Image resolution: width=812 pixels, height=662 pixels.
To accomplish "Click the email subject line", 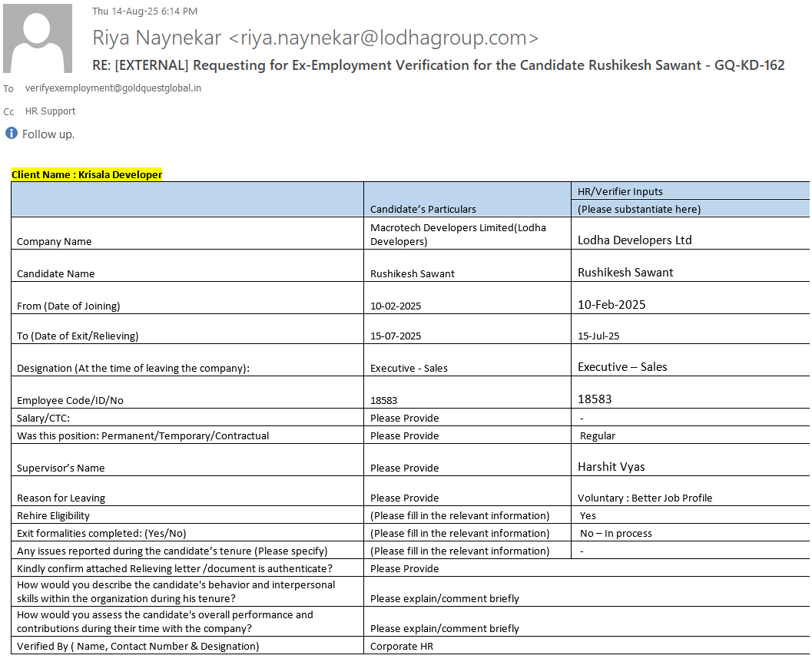I will [438, 65].
